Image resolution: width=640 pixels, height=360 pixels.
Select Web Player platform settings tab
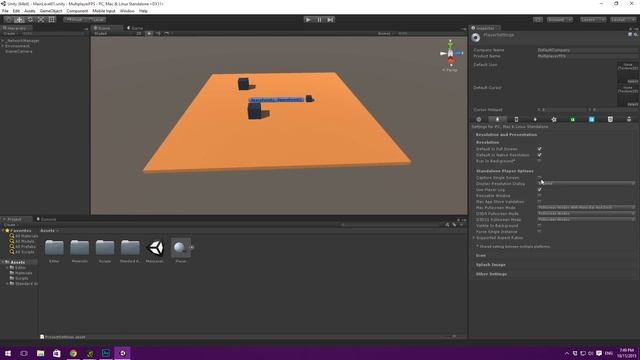(479, 120)
